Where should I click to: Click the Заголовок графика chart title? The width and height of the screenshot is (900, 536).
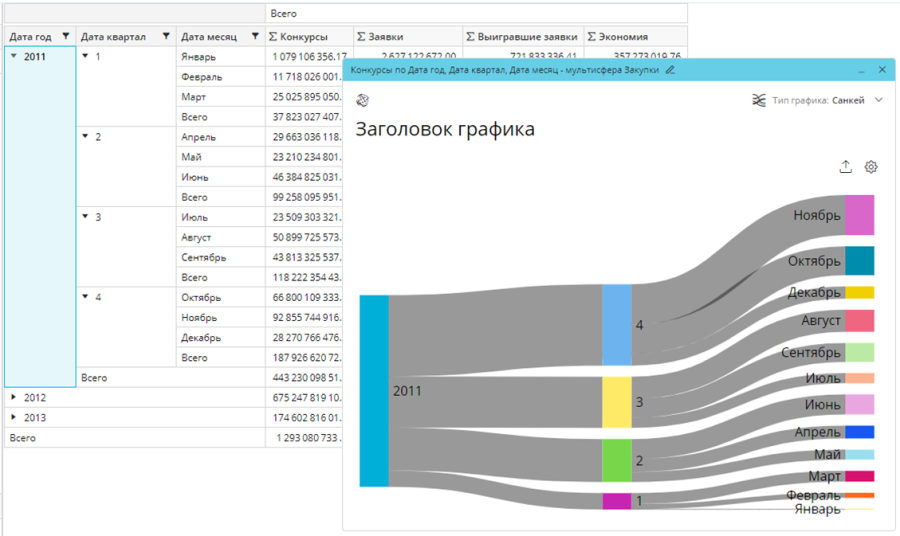tap(445, 130)
